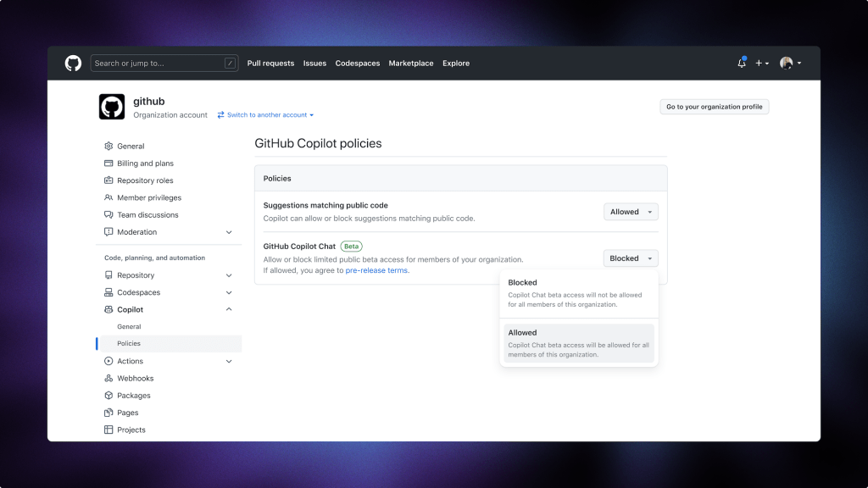
Task: Click Pull requests in the top navigation
Action: [270, 63]
